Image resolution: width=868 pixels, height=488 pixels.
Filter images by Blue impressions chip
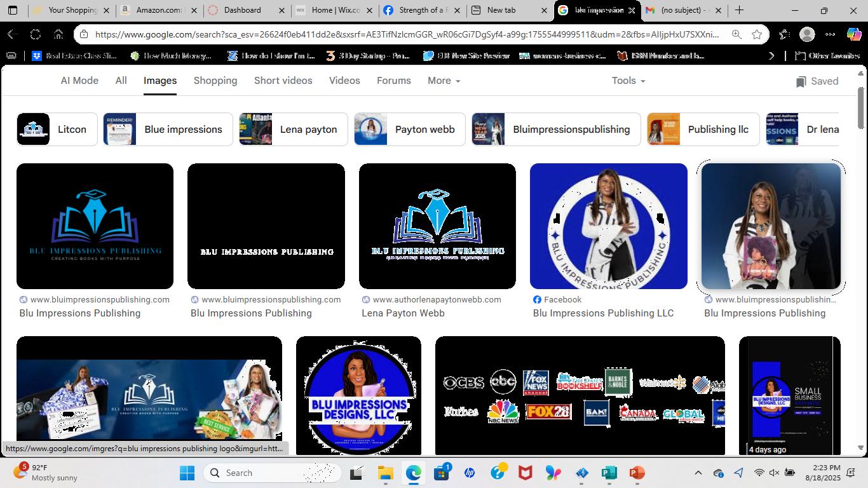[x=168, y=129]
